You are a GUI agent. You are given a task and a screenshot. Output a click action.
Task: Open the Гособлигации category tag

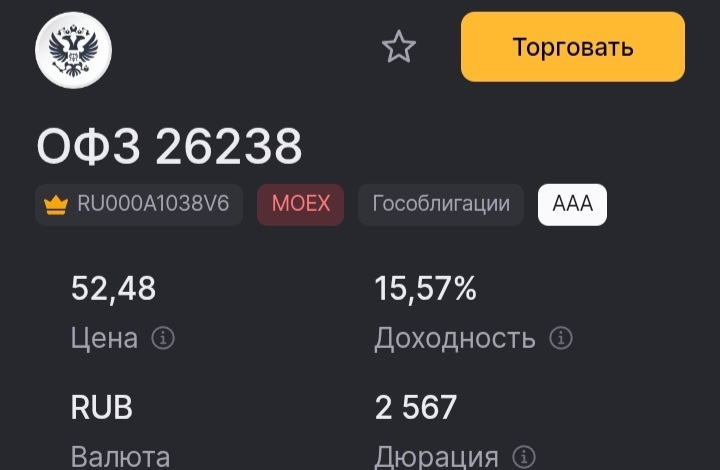[441, 205]
